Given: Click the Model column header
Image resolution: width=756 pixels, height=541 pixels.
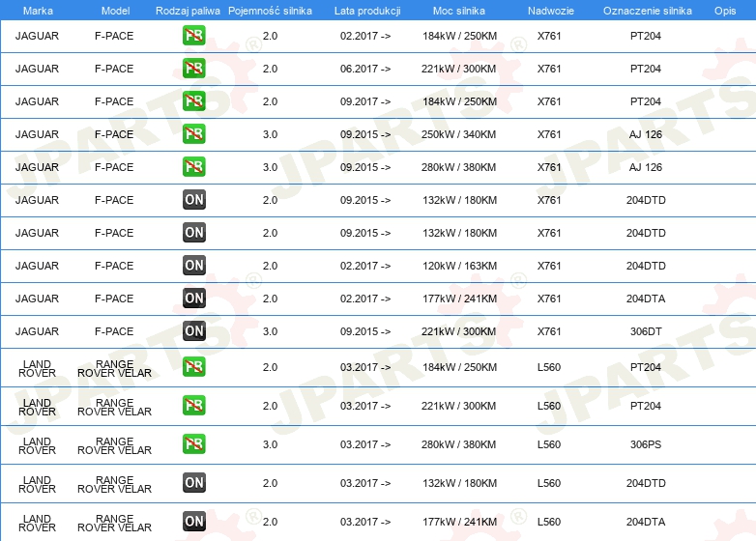Looking at the screenshot, I should (x=115, y=11).
